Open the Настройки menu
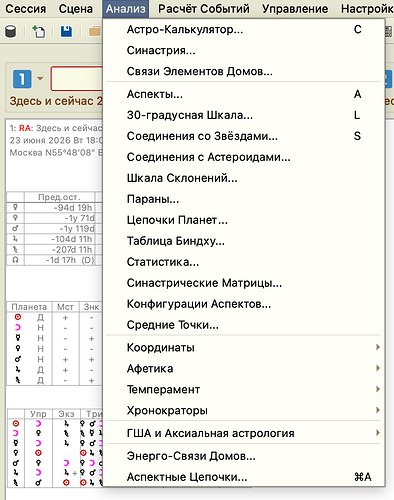The width and height of the screenshot is (394, 500). (367, 9)
